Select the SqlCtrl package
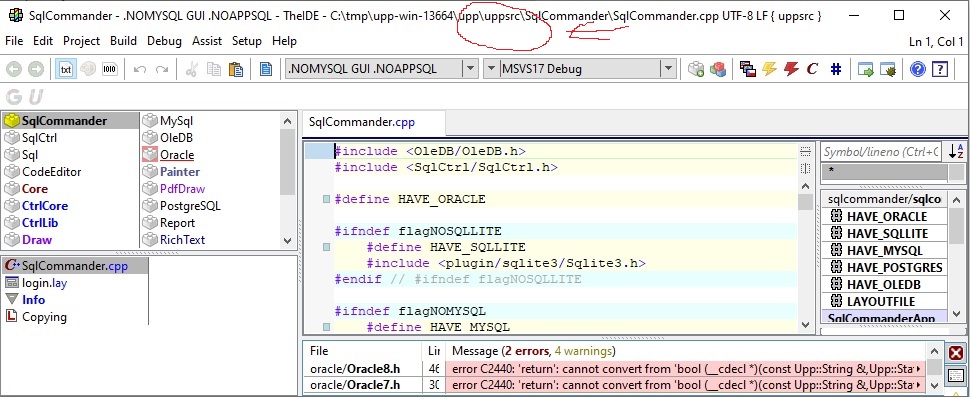Viewport: 970px width, 397px height. (71, 138)
